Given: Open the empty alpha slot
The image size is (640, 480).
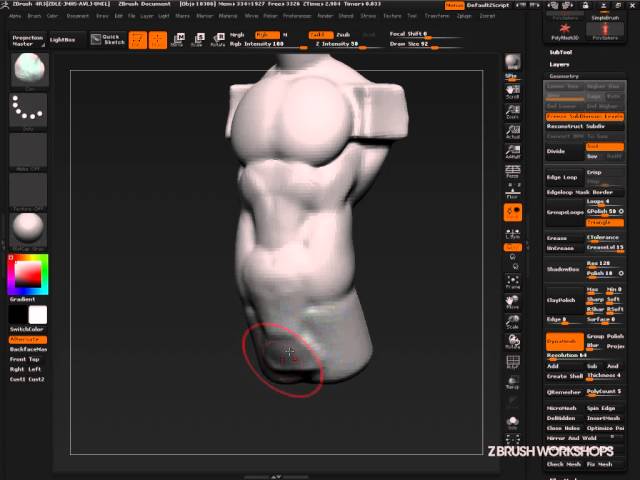Looking at the screenshot, I should (28, 151).
